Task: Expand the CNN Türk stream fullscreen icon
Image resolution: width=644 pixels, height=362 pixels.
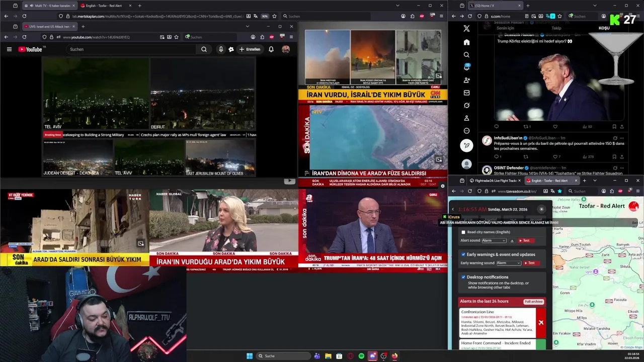Action: 439,76
